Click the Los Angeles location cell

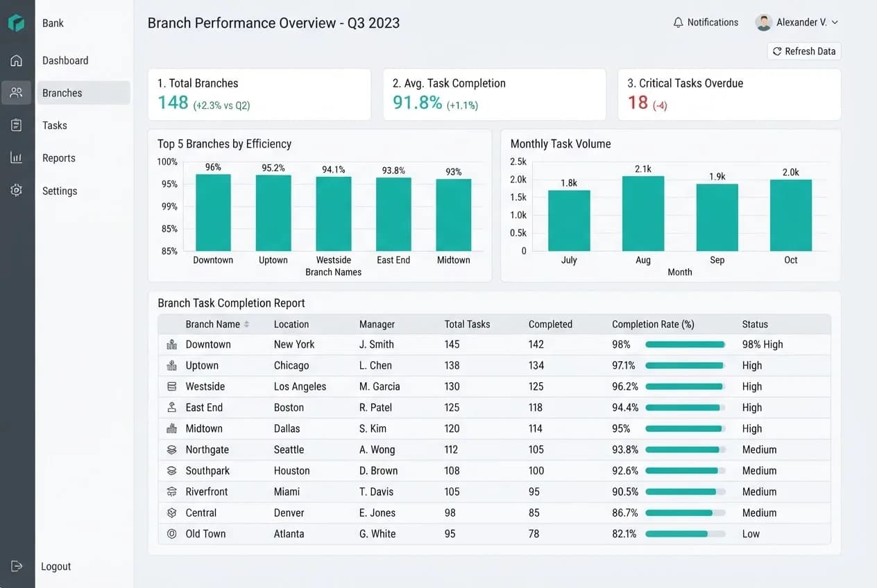[x=300, y=386]
